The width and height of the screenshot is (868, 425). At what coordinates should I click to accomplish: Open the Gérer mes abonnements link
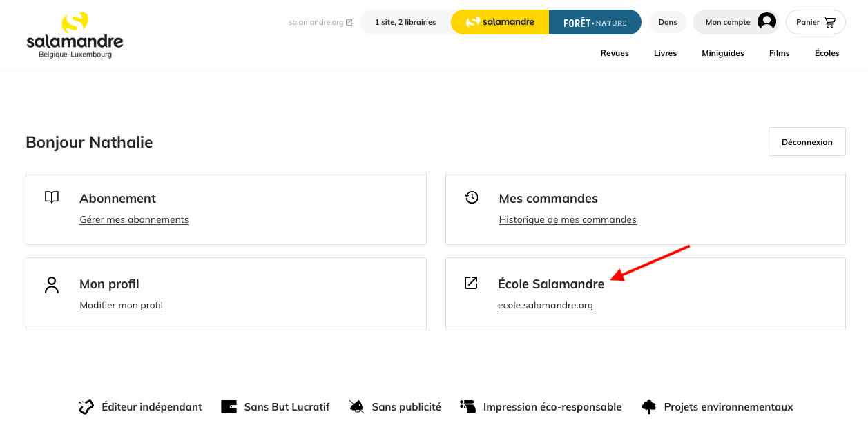click(x=134, y=219)
